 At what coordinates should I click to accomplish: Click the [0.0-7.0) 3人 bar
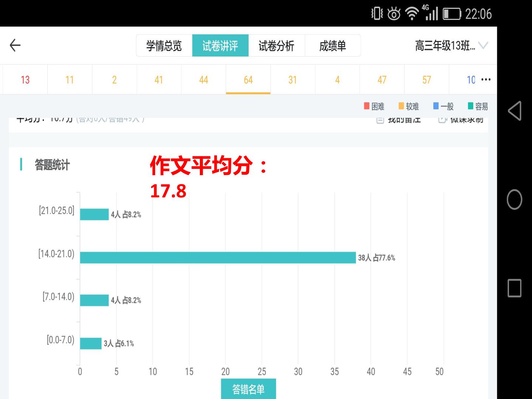(91, 343)
